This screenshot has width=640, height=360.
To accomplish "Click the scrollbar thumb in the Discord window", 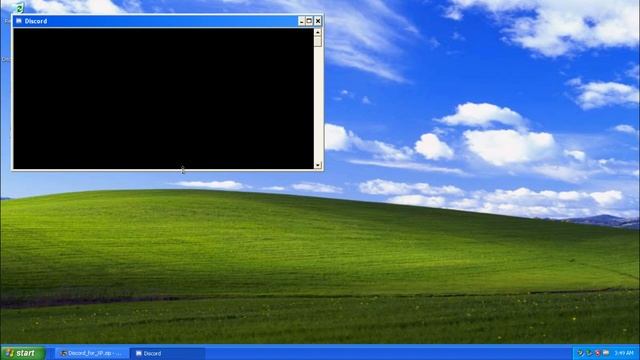I will pyautogui.click(x=318, y=41).
